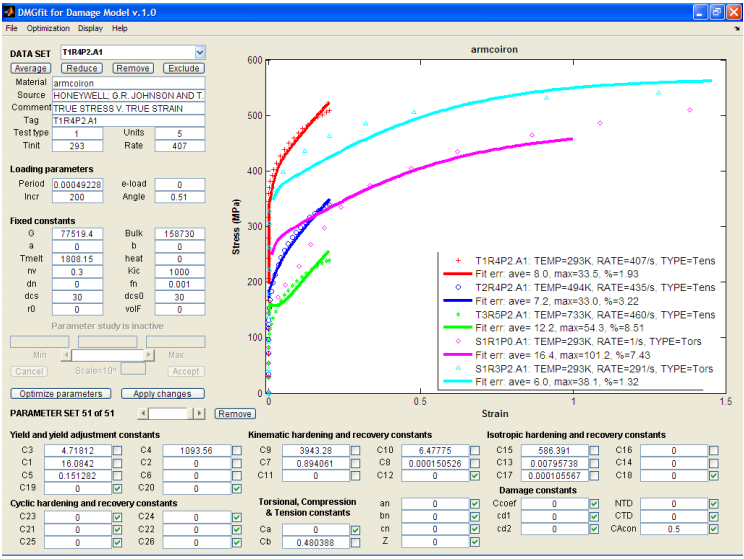Open the Optimization menu

[x=46, y=29]
